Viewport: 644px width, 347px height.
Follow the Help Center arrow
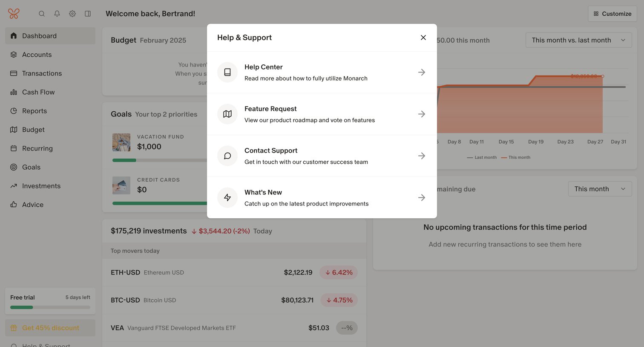(x=422, y=72)
